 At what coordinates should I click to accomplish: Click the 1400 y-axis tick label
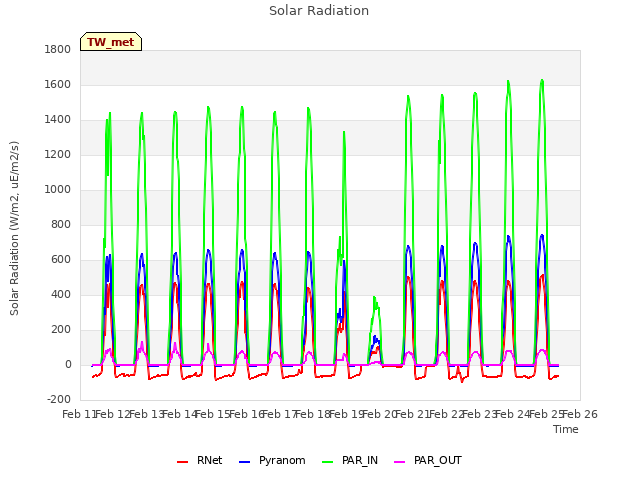[58, 120]
